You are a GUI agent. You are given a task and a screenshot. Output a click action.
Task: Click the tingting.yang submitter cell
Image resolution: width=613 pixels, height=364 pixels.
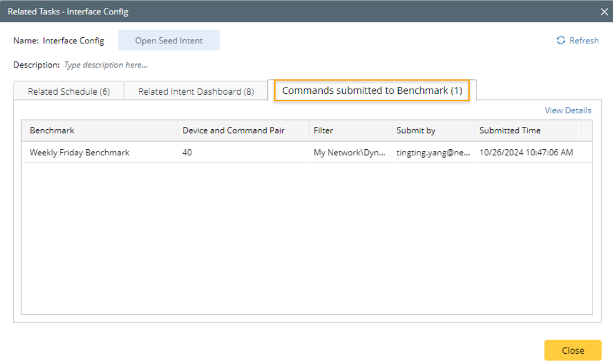[x=433, y=153]
